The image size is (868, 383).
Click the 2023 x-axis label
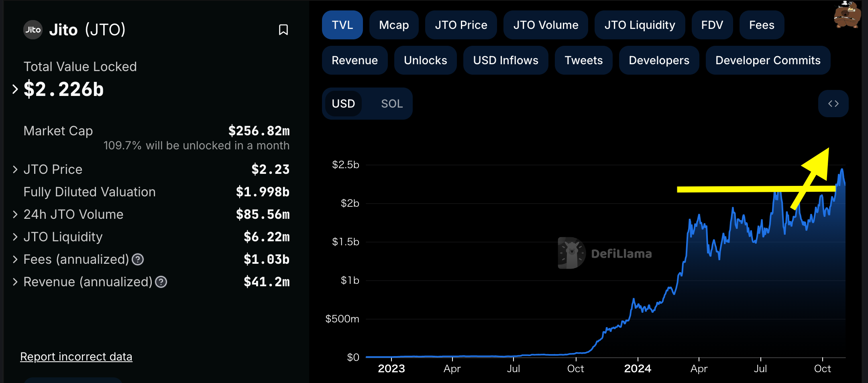click(x=391, y=369)
